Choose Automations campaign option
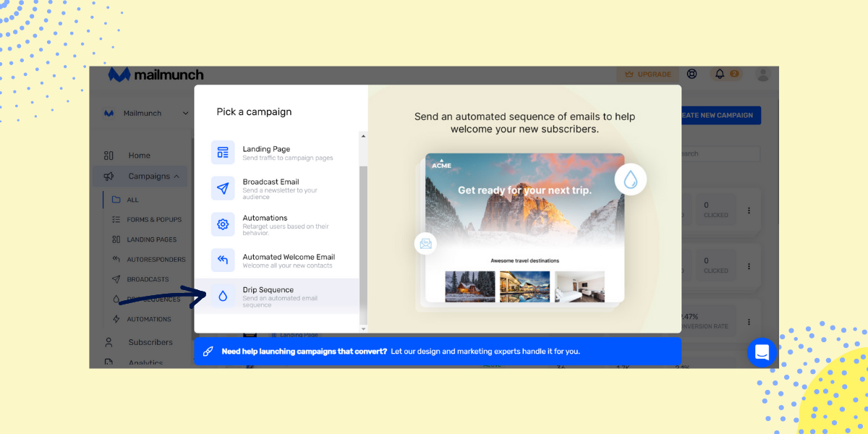 pyautogui.click(x=276, y=224)
